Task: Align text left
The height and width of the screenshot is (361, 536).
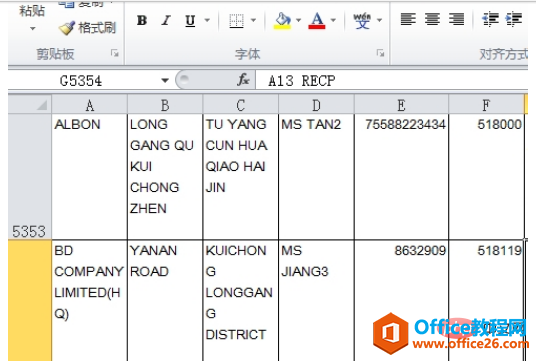Action: [x=408, y=19]
